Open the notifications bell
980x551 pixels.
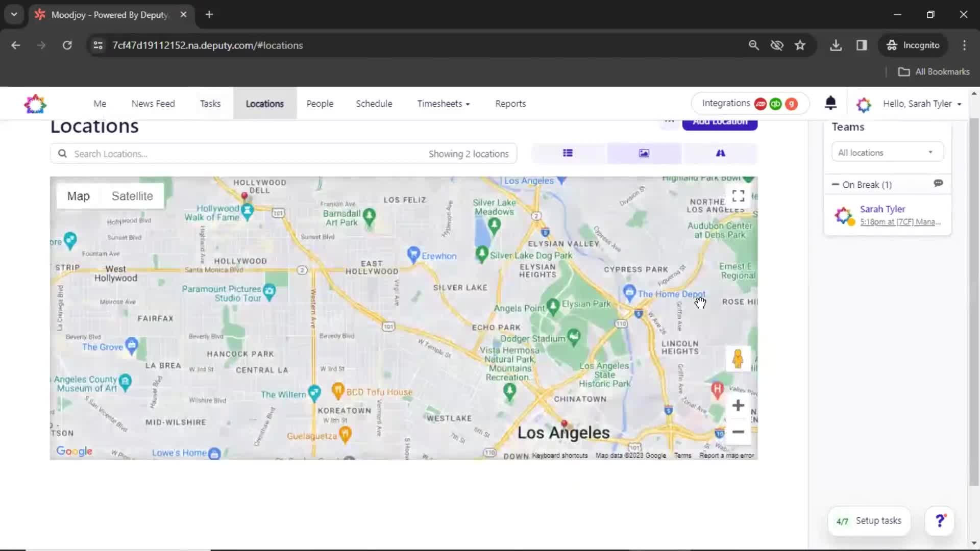830,104
